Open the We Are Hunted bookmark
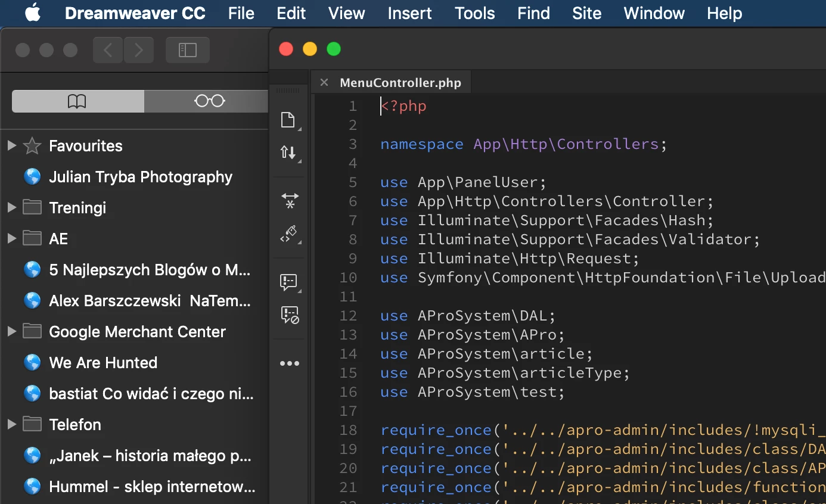The height and width of the screenshot is (504, 826). click(x=103, y=363)
